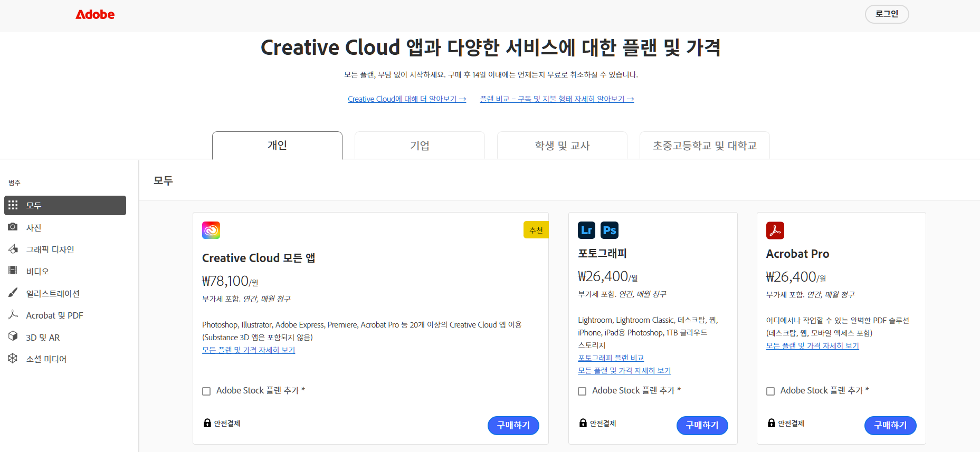Screen dimensions: 980x452
Task: Open 비디오 category
Action: (x=65, y=271)
